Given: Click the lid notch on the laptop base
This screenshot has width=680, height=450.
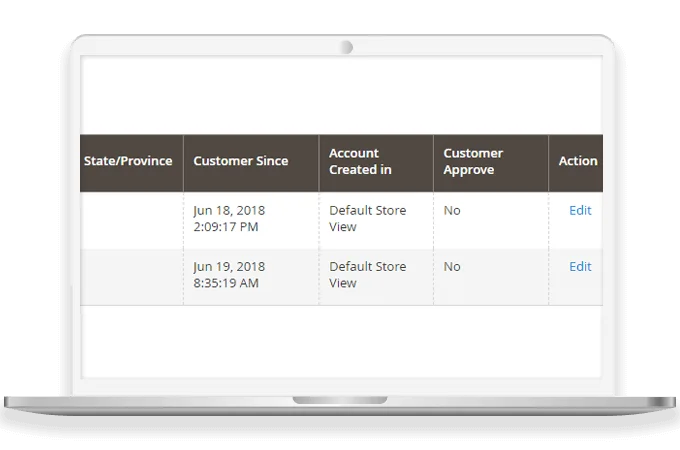Looking at the screenshot, I should click(x=339, y=399).
